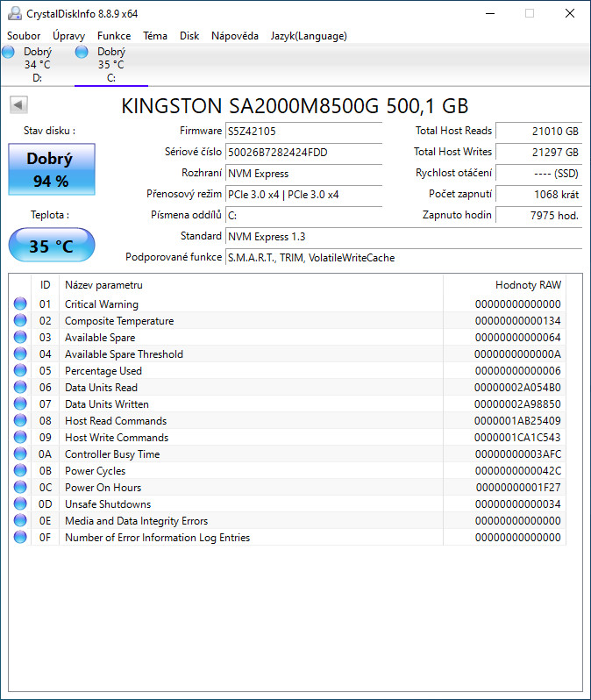The height and width of the screenshot is (700, 591).
Task: Click the 35 °C temperature button
Action: [x=52, y=246]
